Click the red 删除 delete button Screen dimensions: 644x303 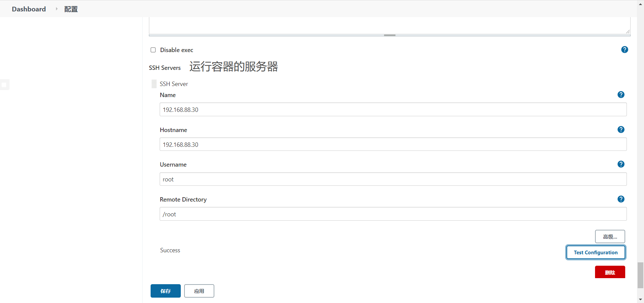coord(610,272)
